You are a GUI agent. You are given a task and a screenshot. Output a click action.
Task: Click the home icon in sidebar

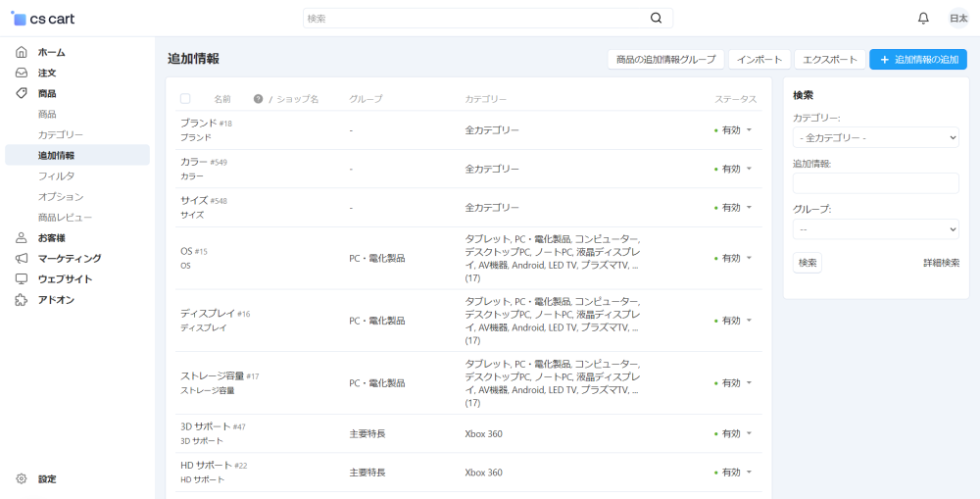pyautogui.click(x=22, y=52)
